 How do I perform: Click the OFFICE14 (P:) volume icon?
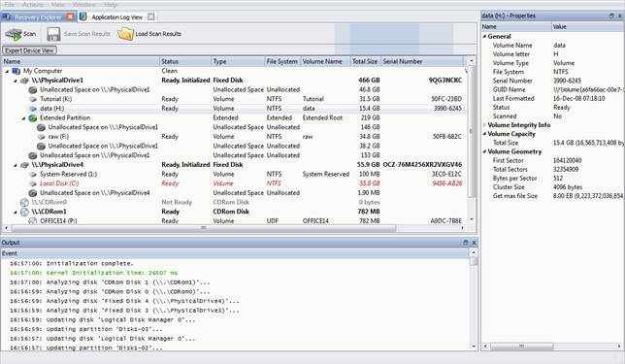click(33, 221)
